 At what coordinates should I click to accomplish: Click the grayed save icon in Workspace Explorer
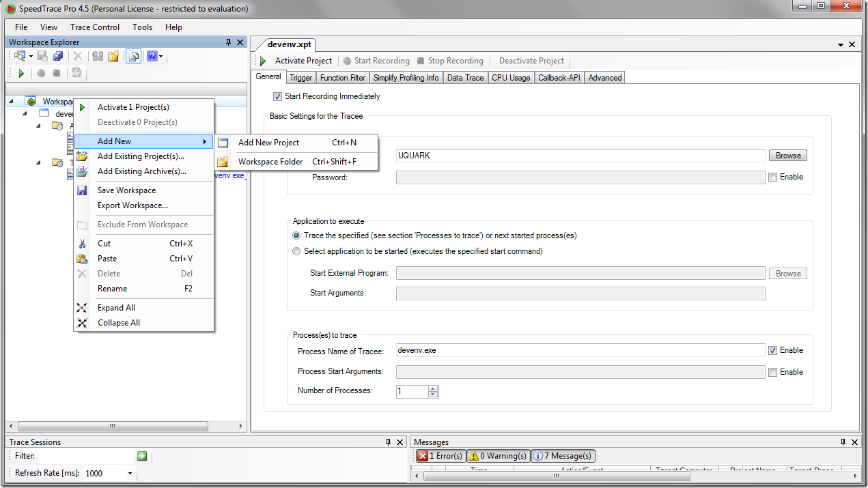[42, 56]
